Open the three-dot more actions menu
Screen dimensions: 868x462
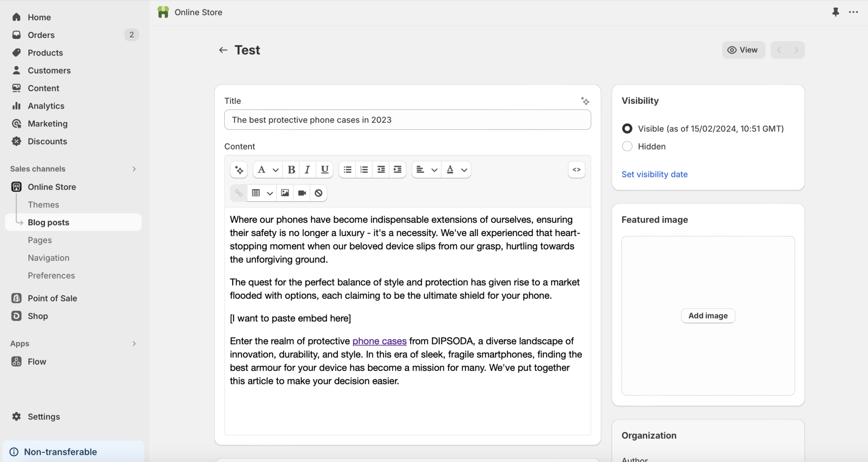[853, 12]
